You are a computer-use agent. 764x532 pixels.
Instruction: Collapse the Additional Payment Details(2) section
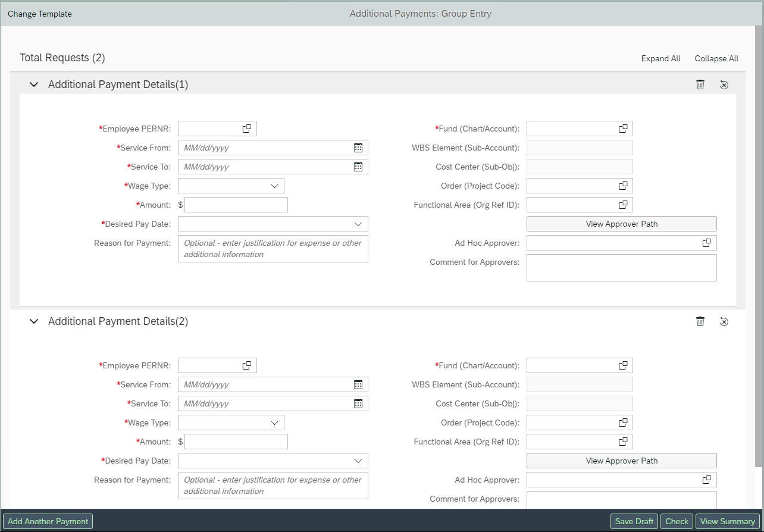pos(34,321)
